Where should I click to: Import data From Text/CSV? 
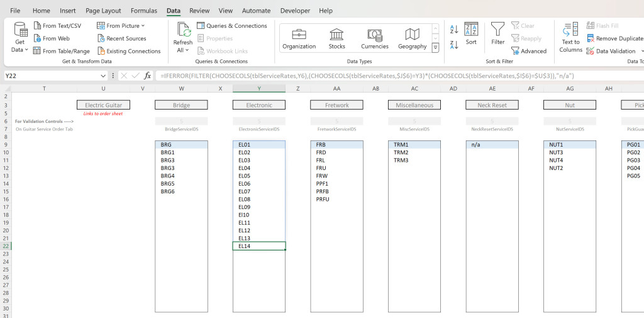(x=57, y=26)
